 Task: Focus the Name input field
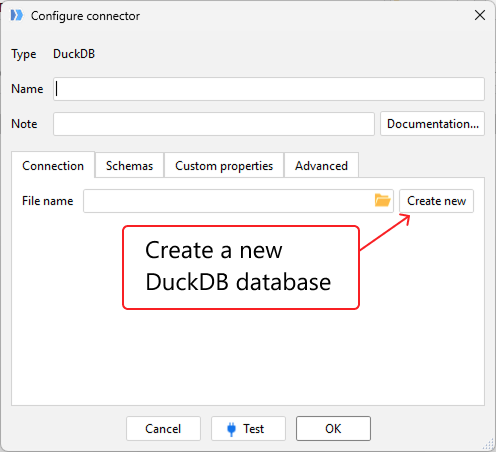(x=269, y=89)
